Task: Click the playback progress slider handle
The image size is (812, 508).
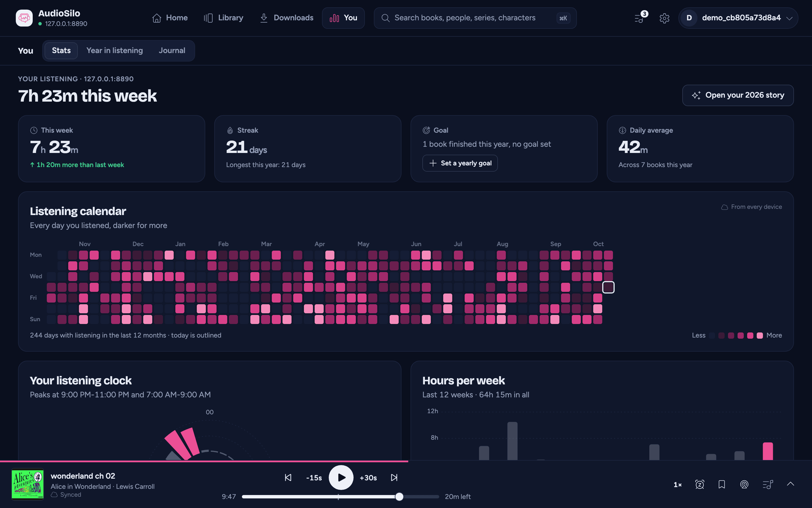Action: tap(399, 497)
